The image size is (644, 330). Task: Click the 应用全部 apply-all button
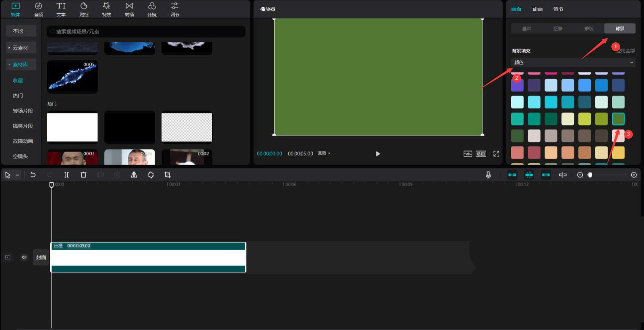[626, 51]
